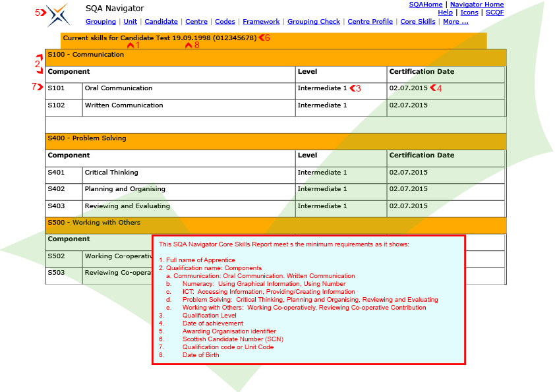This screenshot has height=392, width=555.
Task: Go to Core Skills page
Action: (x=418, y=22)
